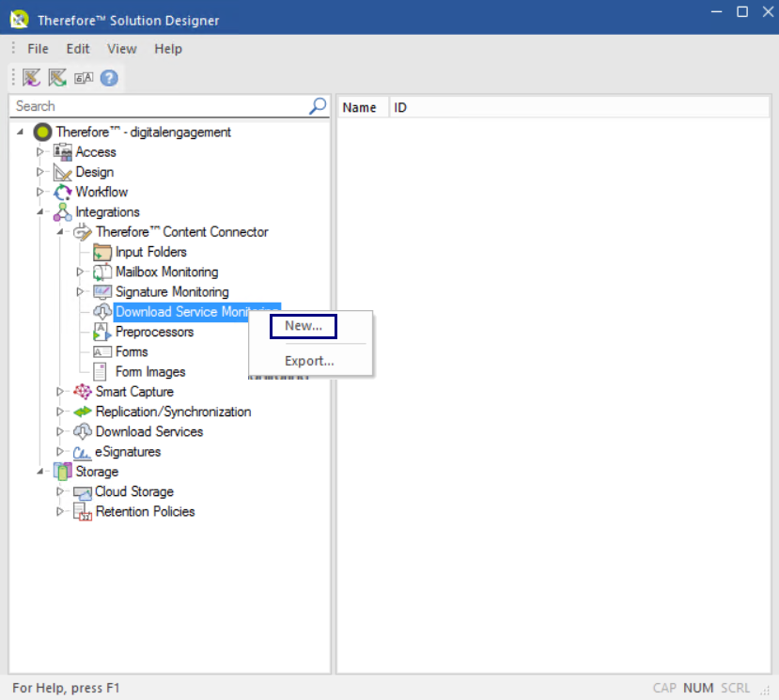This screenshot has width=779, height=700.
Task: Click the Download Services cloud icon
Action: click(x=83, y=431)
